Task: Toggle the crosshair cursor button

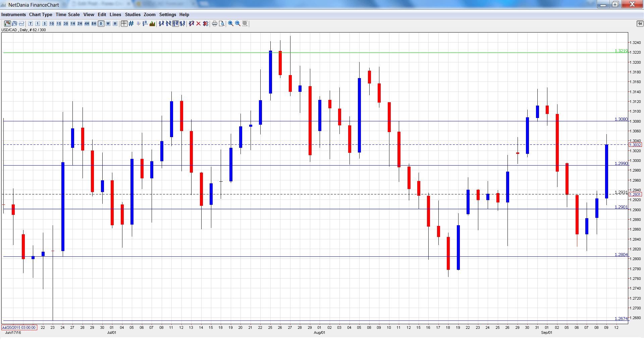Action: (x=124, y=23)
